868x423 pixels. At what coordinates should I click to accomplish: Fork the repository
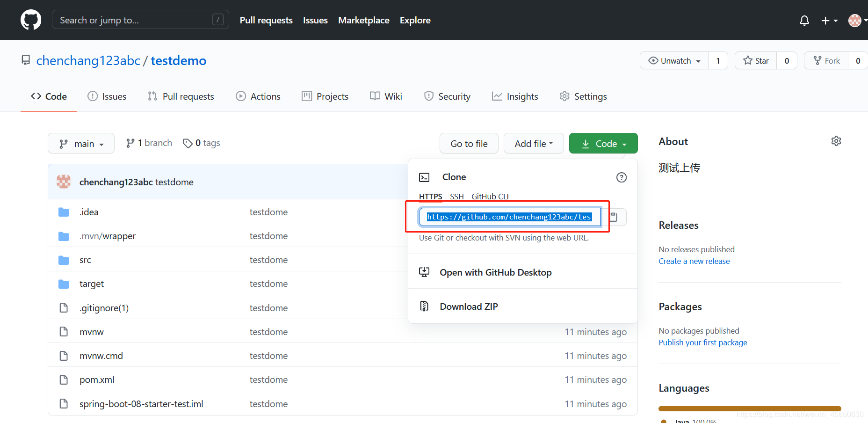(x=826, y=61)
